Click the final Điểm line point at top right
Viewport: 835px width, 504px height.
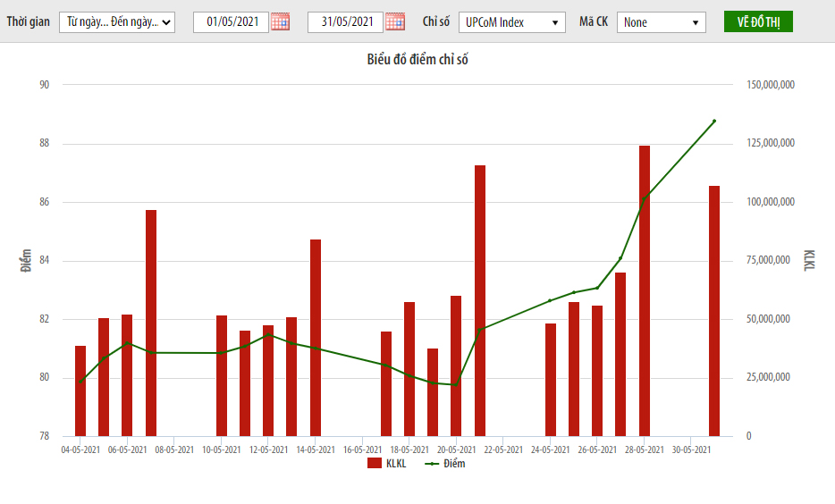(713, 121)
